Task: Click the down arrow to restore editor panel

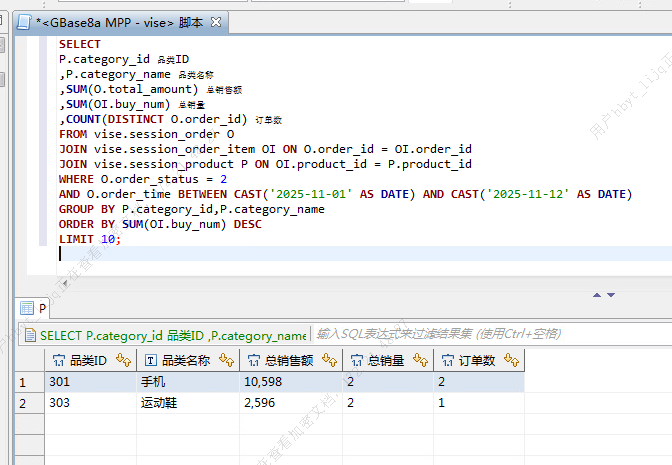Action: pyautogui.click(x=611, y=295)
